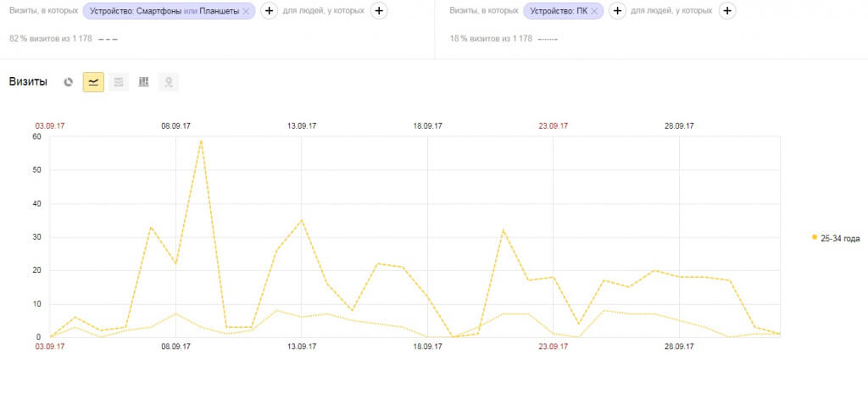
Task: Switch to stacked area chart view
Action: tap(119, 82)
